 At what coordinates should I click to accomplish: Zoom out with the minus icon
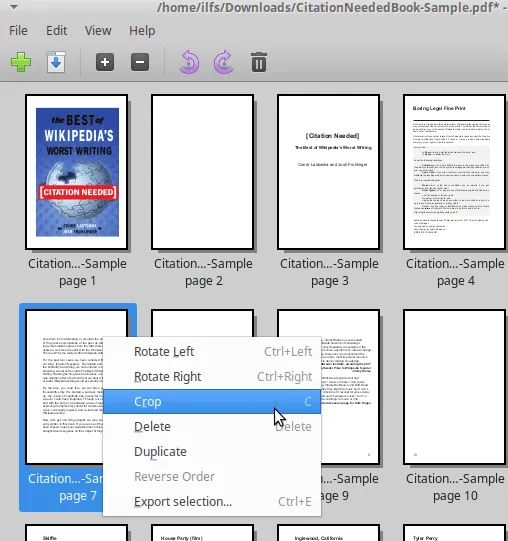(x=140, y=62)
